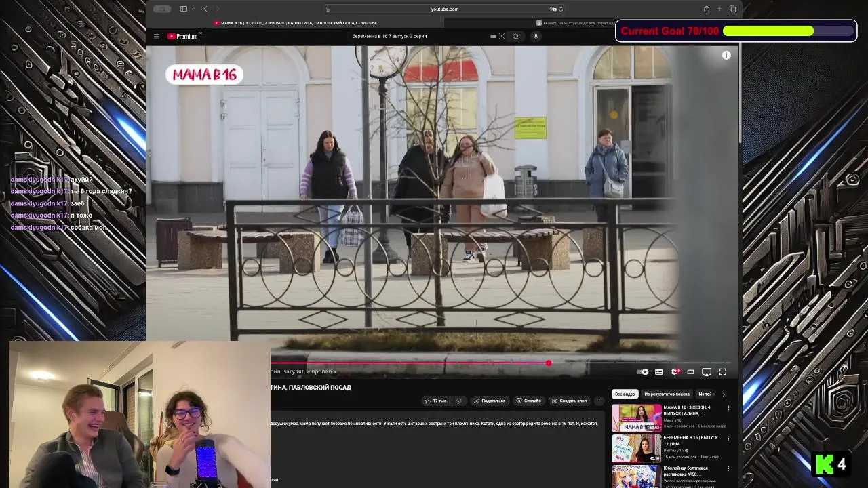Open title Юбилейная болтливая распаковка №50
Screen dimensions: 868x488
(686, 471)
